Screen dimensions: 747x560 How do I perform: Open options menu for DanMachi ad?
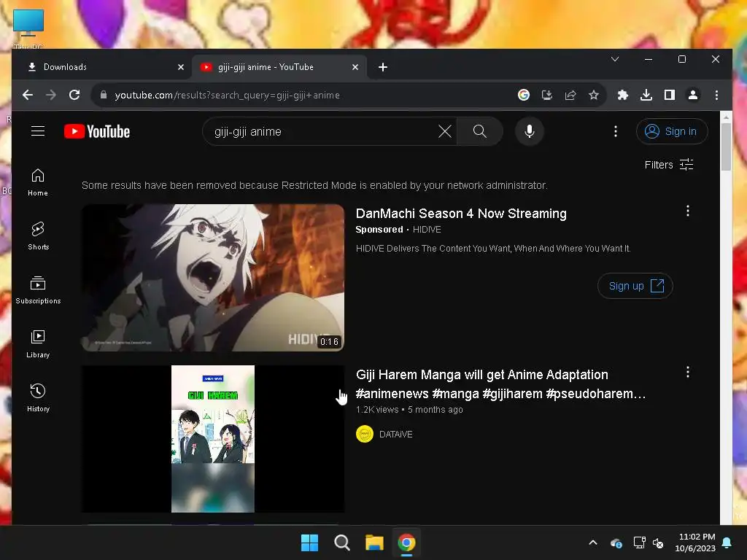click(687, 211)
